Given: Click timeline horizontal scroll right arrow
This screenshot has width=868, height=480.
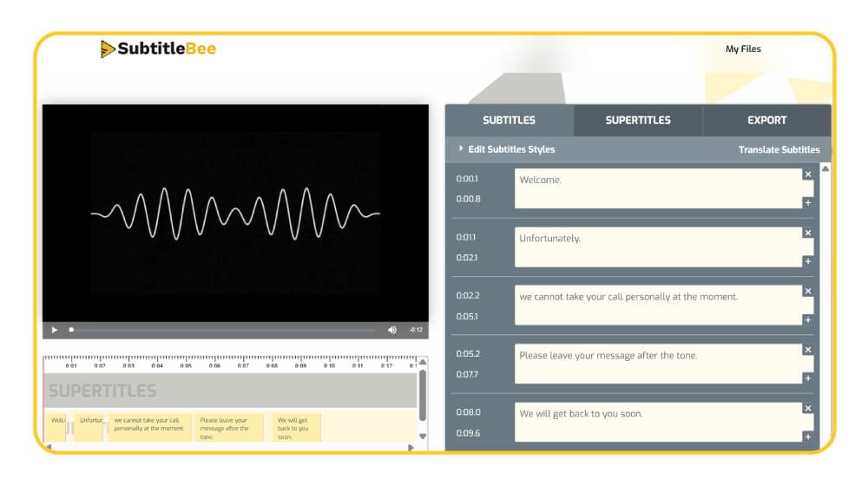Looking at the screenshot, I should pos(411,447).
